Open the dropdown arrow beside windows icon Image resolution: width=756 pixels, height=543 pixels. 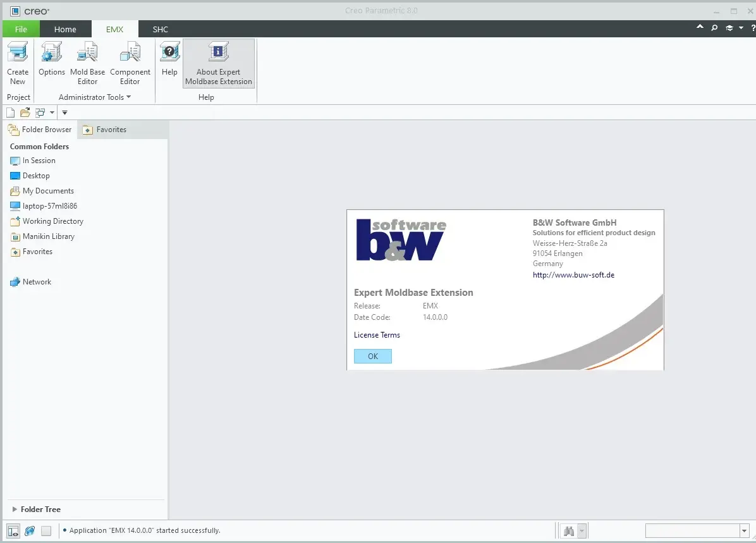pyautogui.click(x=52, y=113)
